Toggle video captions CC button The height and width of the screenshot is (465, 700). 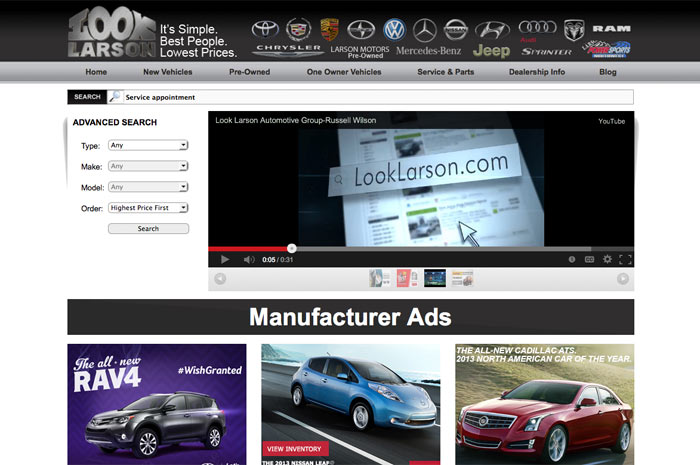tap(589, 259)
